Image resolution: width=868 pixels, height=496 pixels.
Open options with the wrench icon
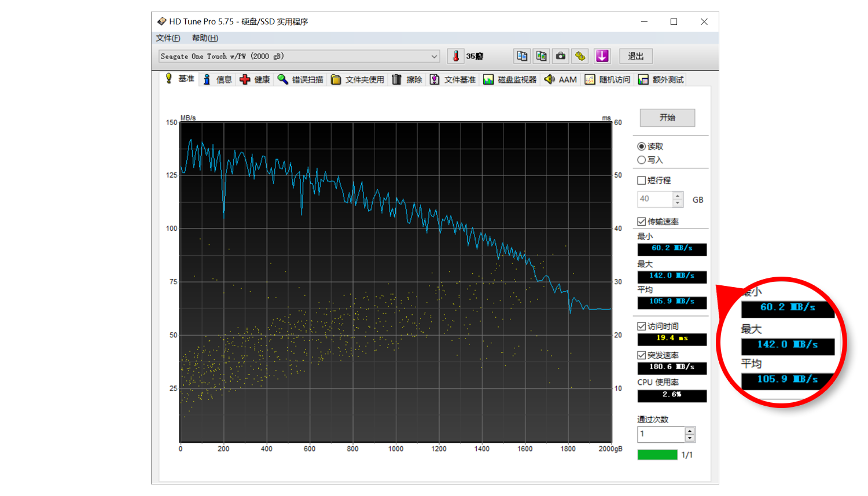580,56
